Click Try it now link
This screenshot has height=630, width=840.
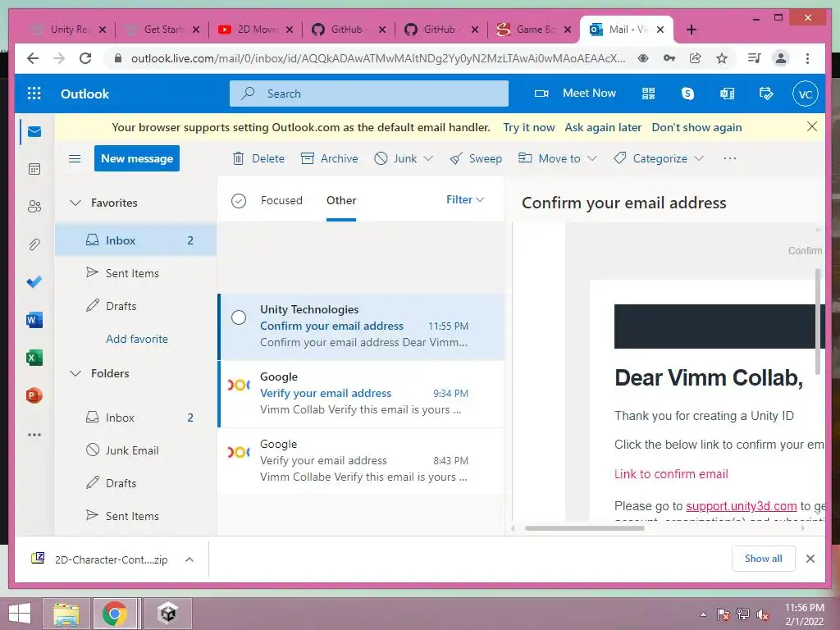pyautogui.click(x=529, y=127)
